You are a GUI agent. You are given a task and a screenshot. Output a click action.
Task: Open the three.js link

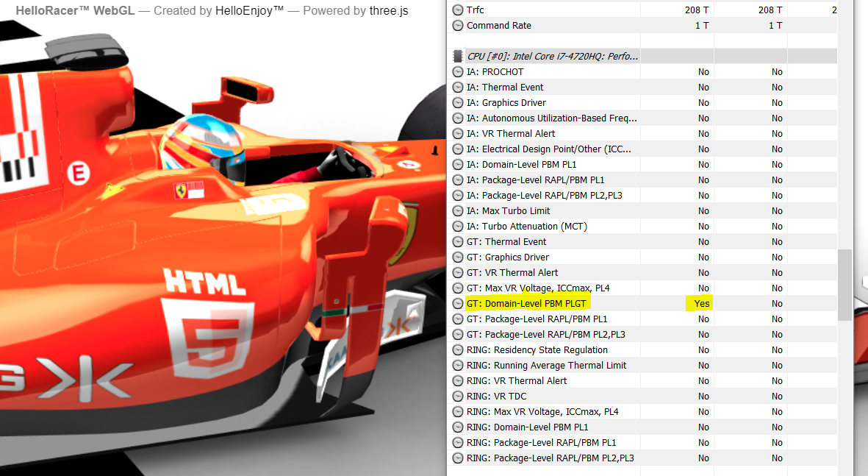(389, 10)
